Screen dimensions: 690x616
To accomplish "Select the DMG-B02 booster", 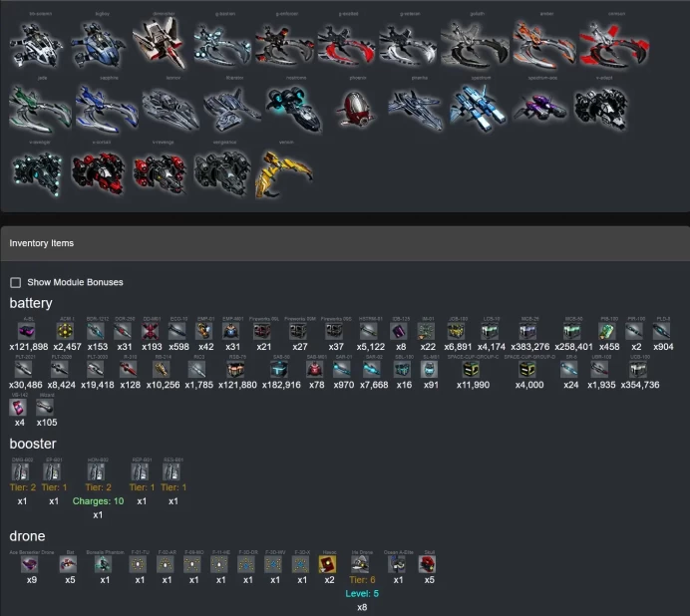I will coord(20,472).
